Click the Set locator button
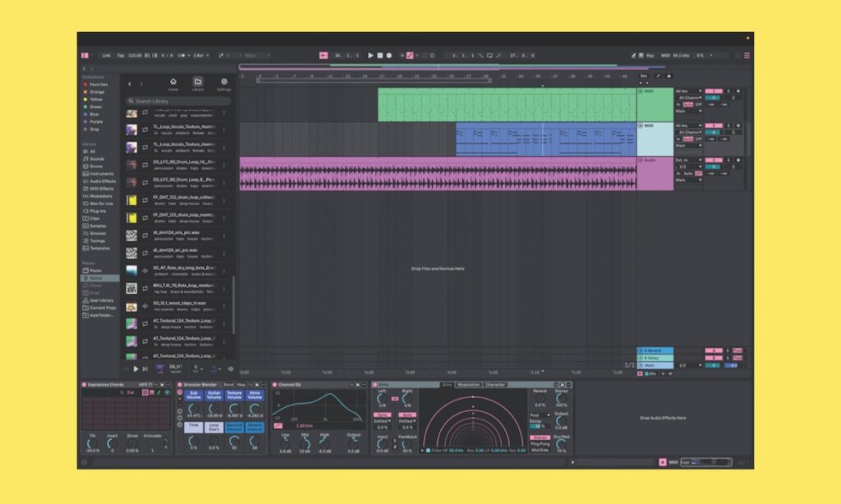The image size is (841, 504). point(644,76)
